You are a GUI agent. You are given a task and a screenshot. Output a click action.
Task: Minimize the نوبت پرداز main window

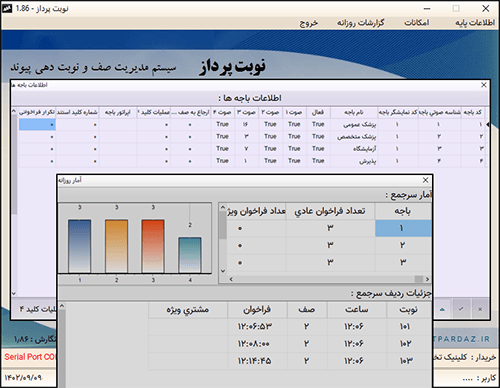[427, 9]
